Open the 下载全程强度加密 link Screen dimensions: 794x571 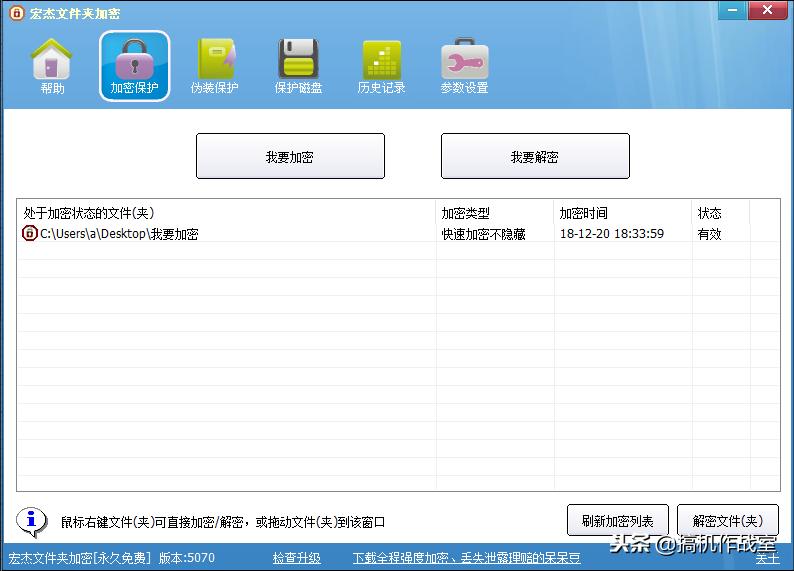466,558
